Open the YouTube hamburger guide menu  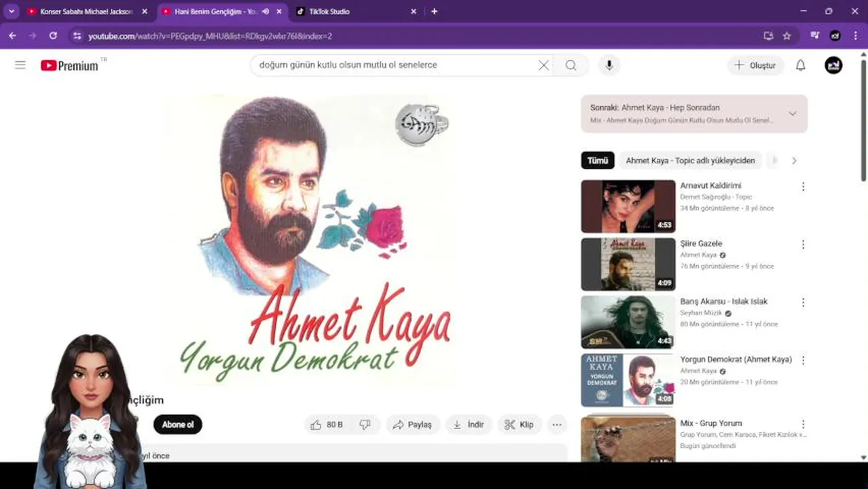[20, 65]
